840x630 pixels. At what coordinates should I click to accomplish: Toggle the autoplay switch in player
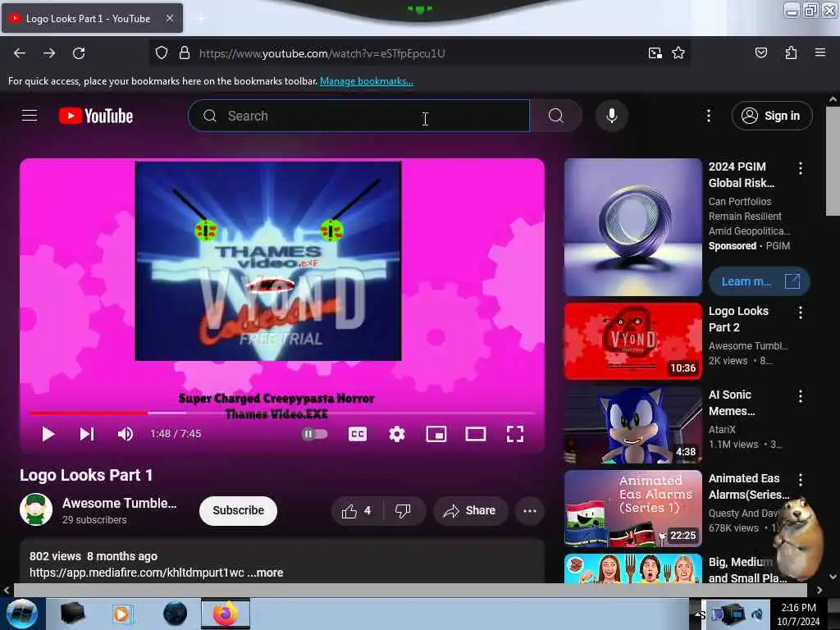[314, 434]
